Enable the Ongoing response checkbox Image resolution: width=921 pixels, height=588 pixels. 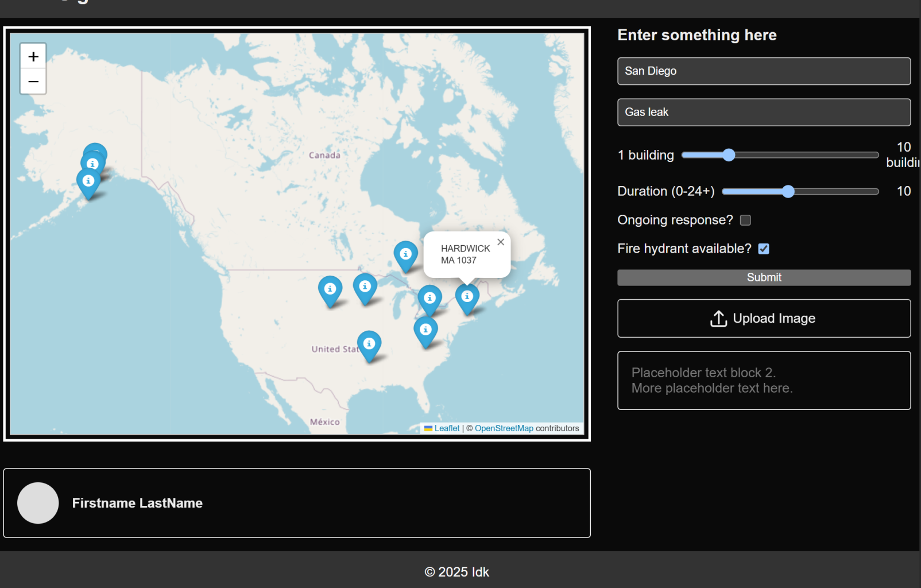click(x=745, y=220)
